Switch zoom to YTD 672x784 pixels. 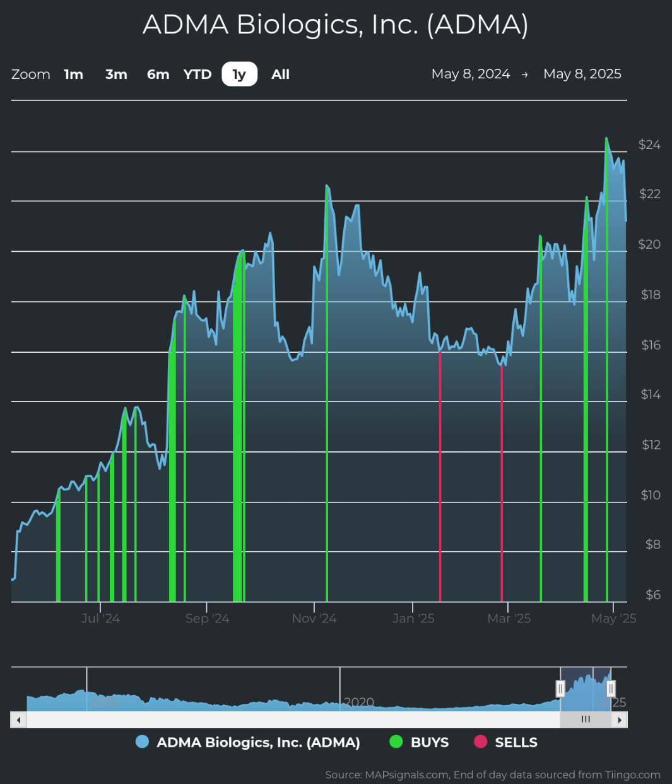197,74
